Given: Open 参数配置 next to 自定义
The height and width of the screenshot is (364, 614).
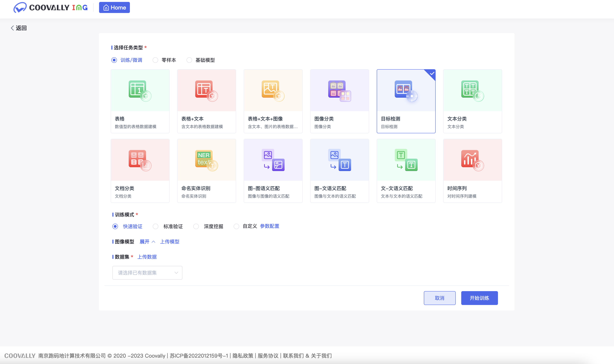Looking at the screenshot, I should 269,226.
